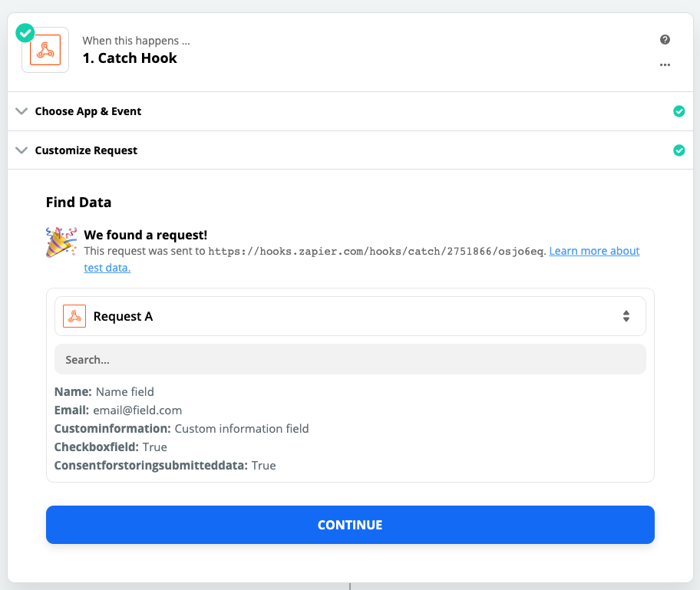Click the 'Custominformation' data row
This screenshot has width=700, height=590.
(x=182, y=429)
